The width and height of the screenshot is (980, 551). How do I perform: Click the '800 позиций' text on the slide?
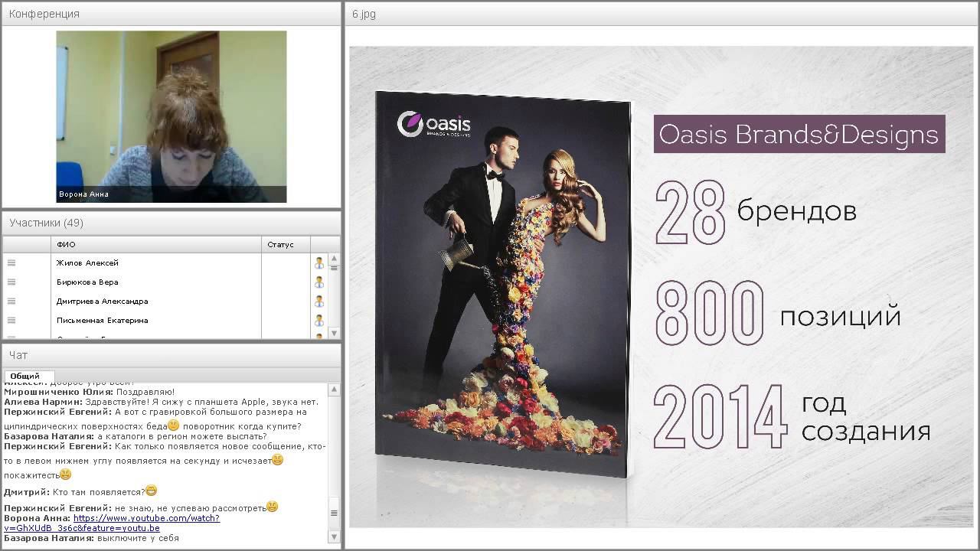(x=778, y=314)
